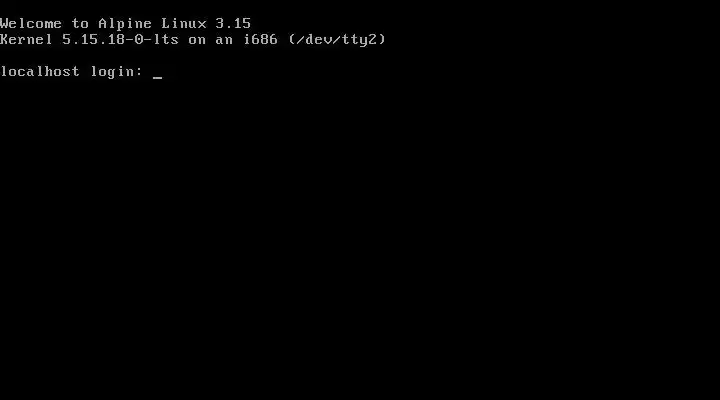Viewport: 720px width, 400px height.
Task: Click the 'lts' suffix in kernel version
Action: (x=166, y=39)
